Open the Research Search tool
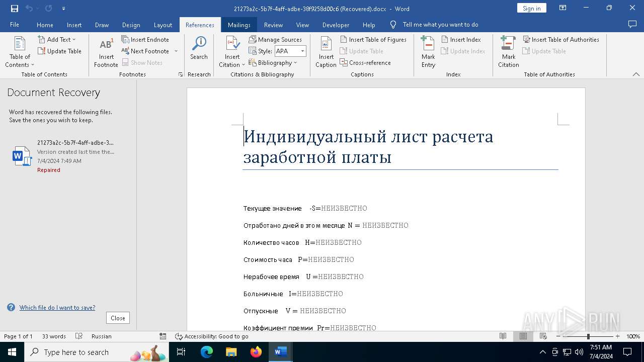The height and width of the screenshot is (362, 644). click(199, 48)
